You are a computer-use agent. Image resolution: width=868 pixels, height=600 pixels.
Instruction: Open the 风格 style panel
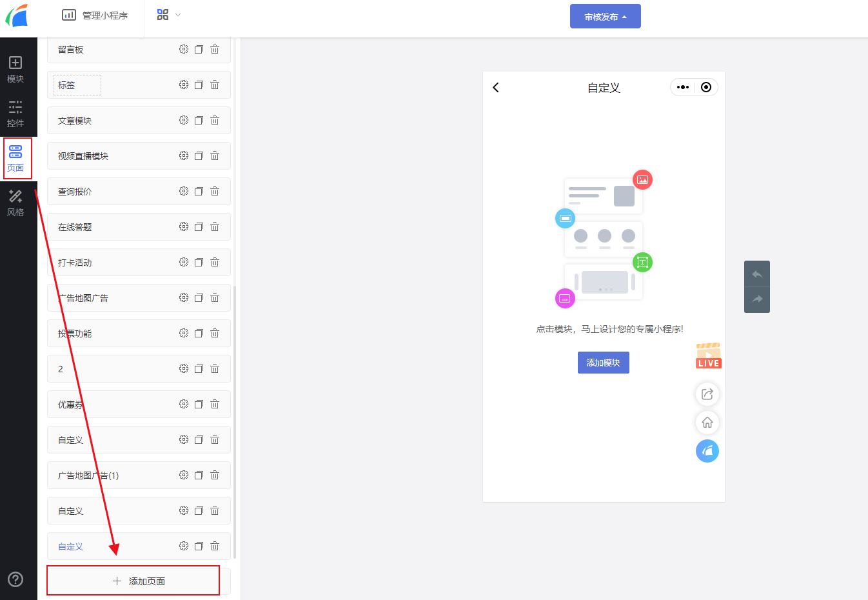click(x=15, y=203)
